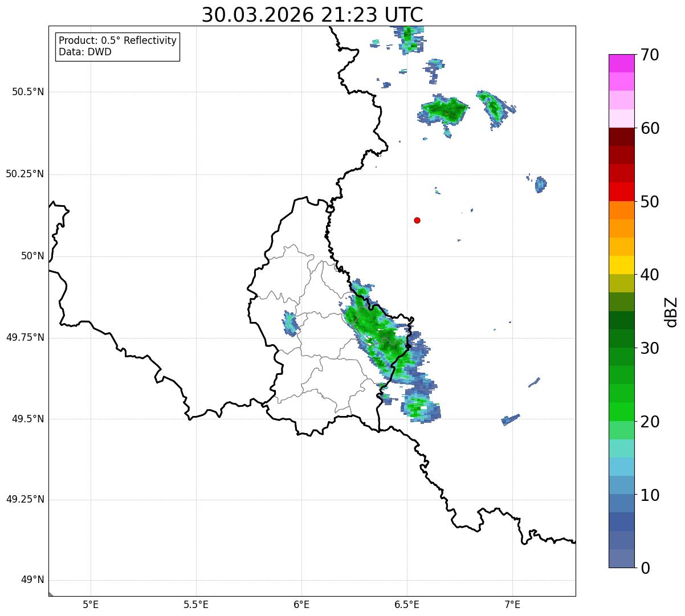The image size is (685, 616).
Task: Click the dark maroon colorbar segment below 60
Action: click(x=621, y=137)
